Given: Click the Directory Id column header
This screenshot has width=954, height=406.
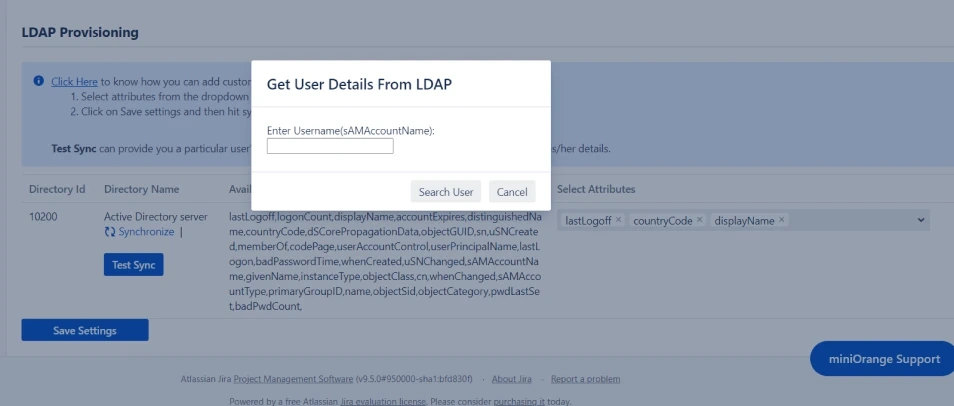Looking at the screenshot, I should [x=57, y=189].
